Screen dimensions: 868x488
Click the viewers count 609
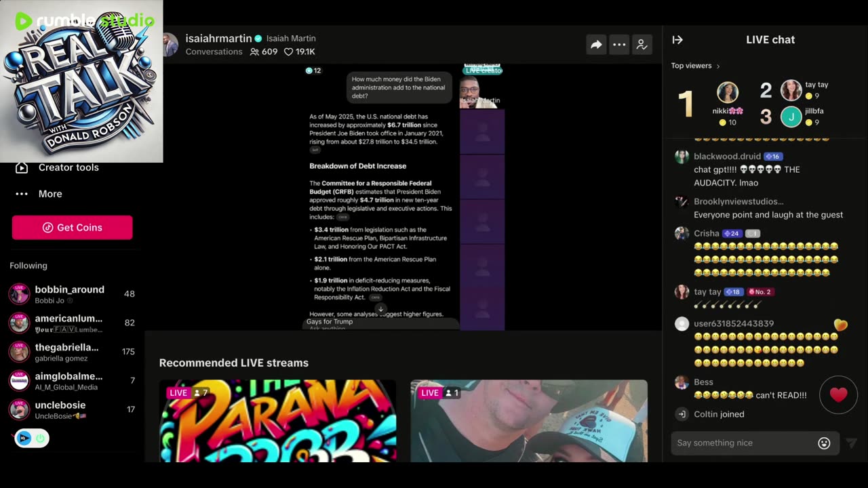click(x=264, y=52)
